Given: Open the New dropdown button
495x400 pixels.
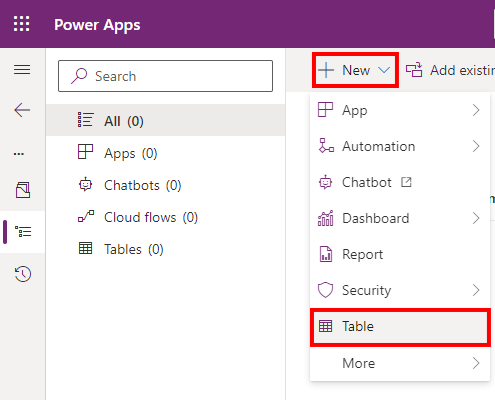Looking at the screenshot, I should 355,70.
